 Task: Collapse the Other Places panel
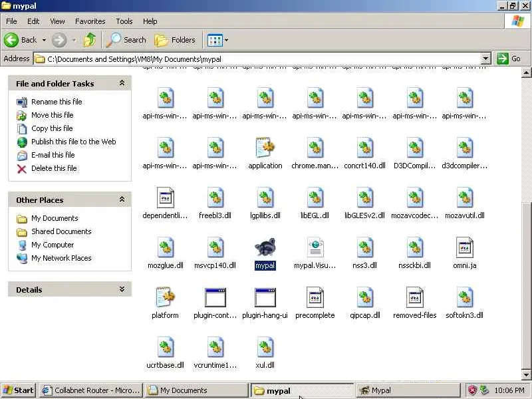click(122, 199)
